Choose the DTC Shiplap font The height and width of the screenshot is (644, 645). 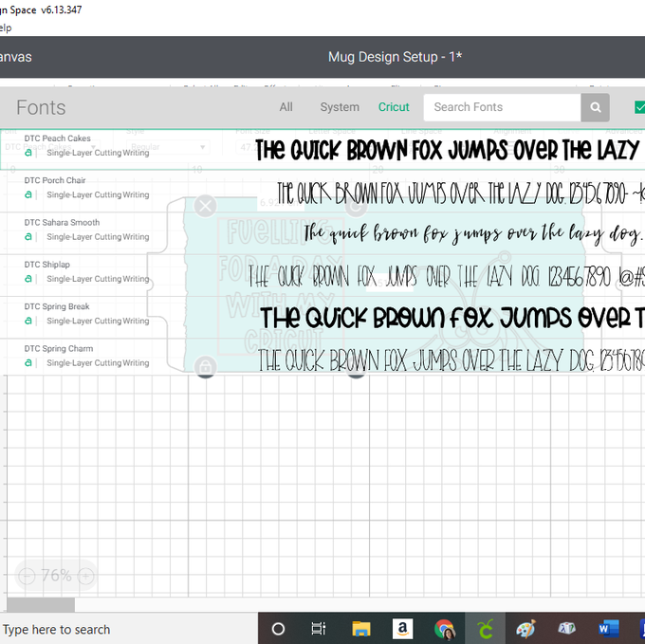[x=322, y=275]
